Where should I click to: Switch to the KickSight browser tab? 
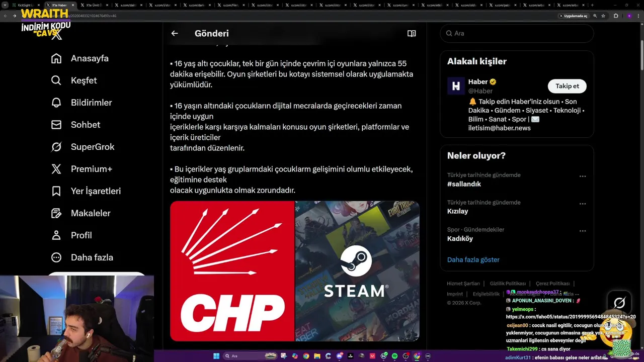[25, 5]
